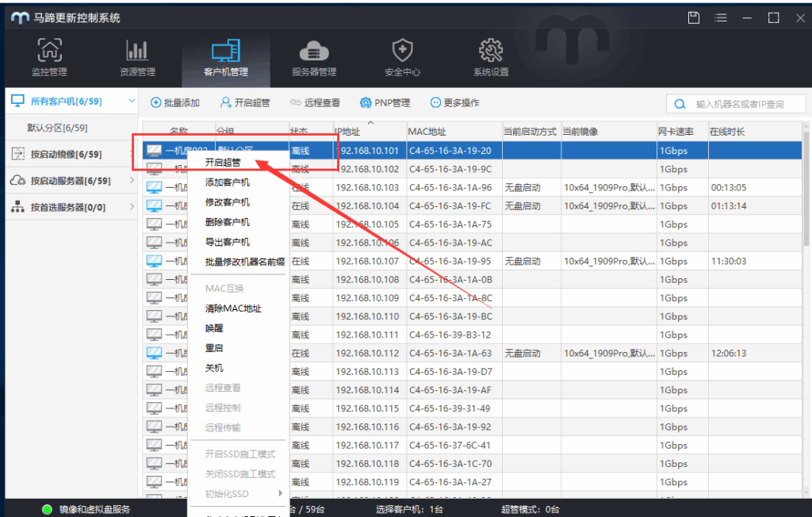Click the 远程查看 remote view toolbar item
The image size is (812, 517).
point(315,103)
